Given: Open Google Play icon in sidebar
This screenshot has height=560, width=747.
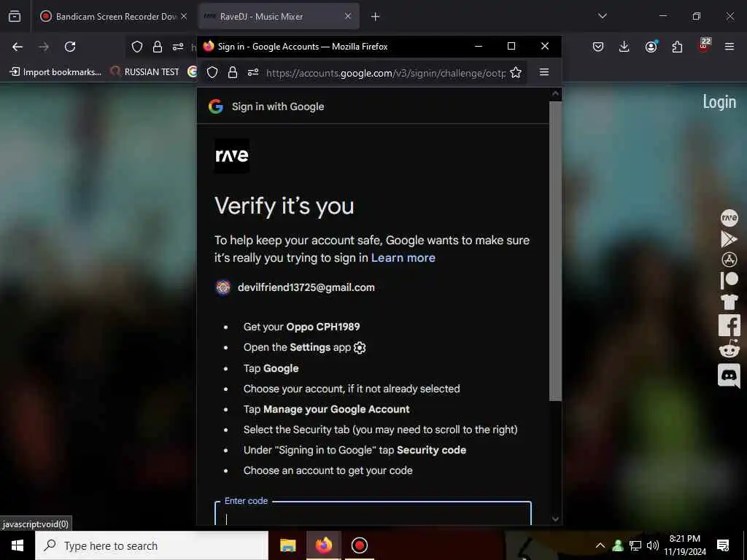Looking at the screenshot, I should pyautogui.click(x=729, y=239).
